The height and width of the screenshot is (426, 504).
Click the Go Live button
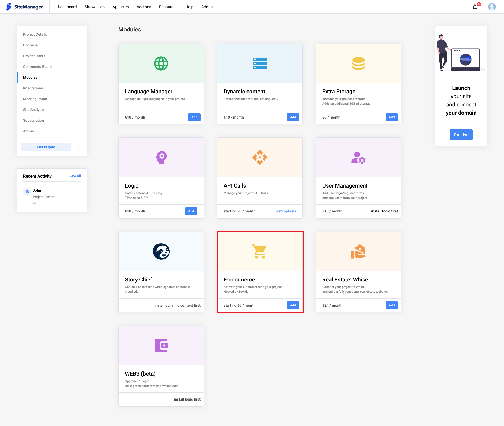(461, 135)
